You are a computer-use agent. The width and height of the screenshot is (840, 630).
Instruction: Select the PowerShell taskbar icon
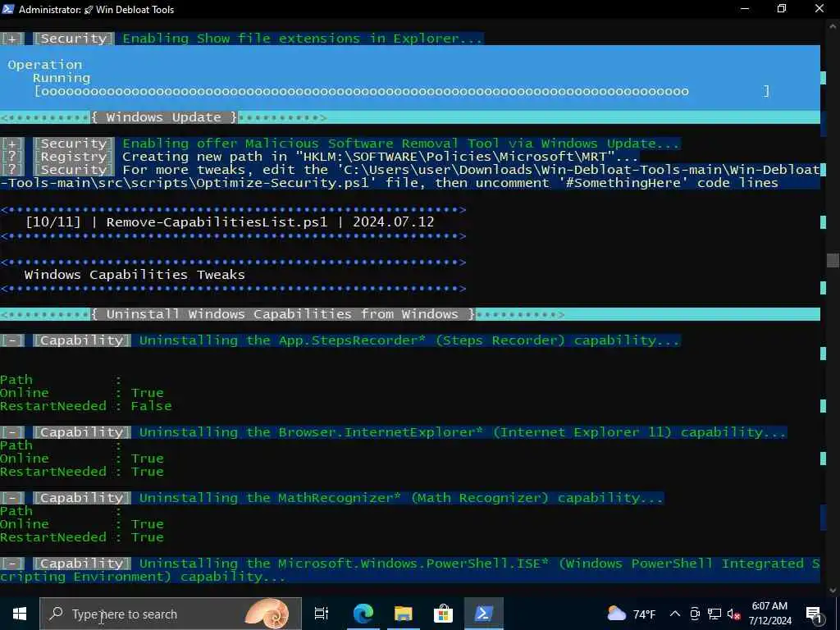pos(483,614)
